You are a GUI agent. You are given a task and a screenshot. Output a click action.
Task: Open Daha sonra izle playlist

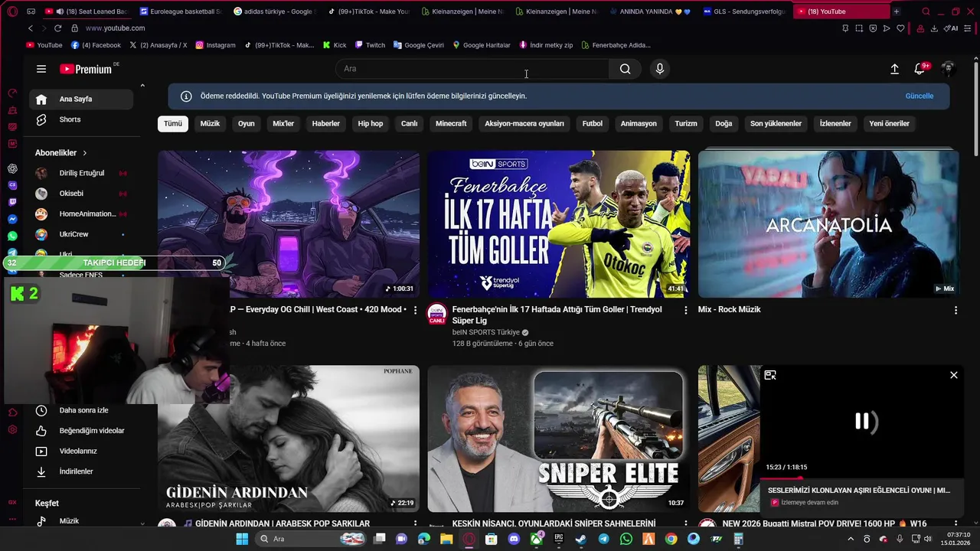coord(81,411)
